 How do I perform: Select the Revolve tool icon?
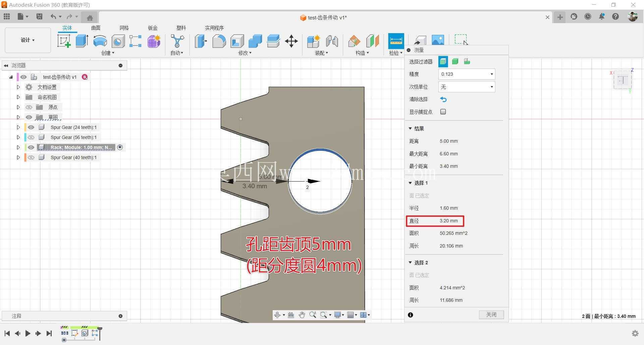(x=100, y=41)
